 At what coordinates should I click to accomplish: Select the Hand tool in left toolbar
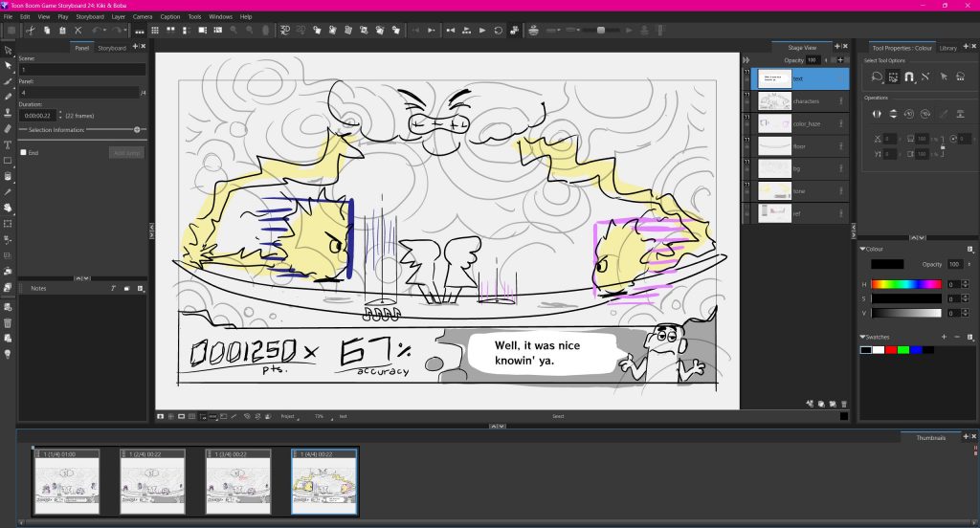point(8,208)
